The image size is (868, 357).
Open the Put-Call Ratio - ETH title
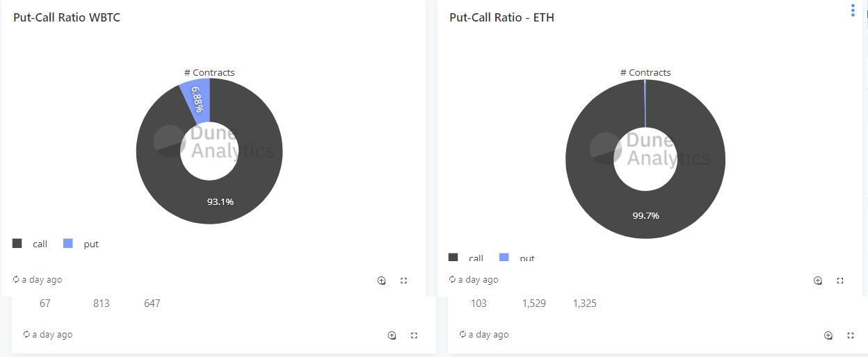pos(501,17)
